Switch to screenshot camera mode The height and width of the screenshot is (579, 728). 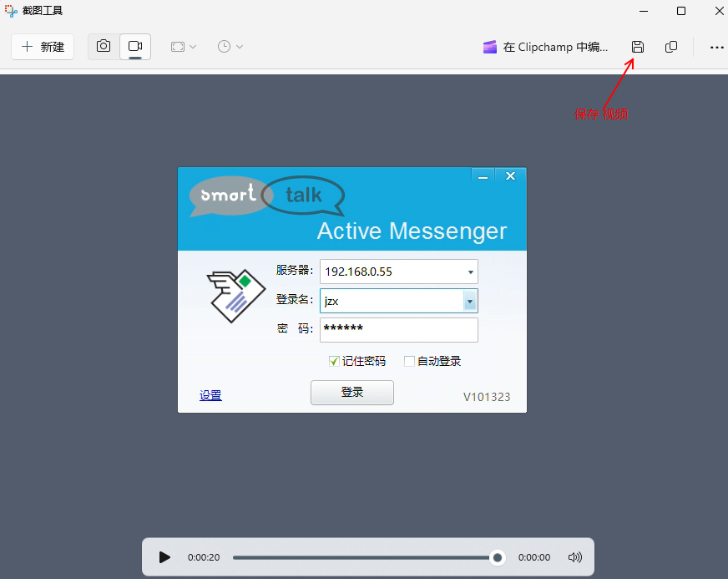coord(104,47)
